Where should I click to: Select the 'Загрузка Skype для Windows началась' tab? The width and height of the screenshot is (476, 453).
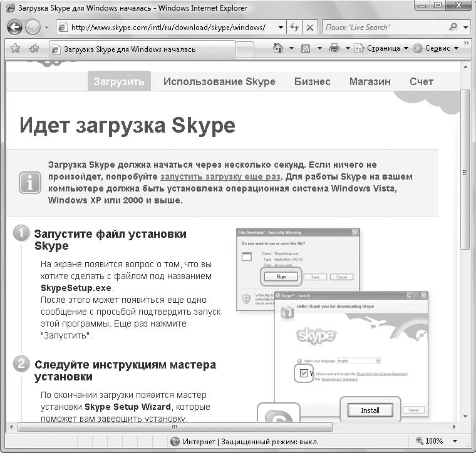click(x=142, y=49)
